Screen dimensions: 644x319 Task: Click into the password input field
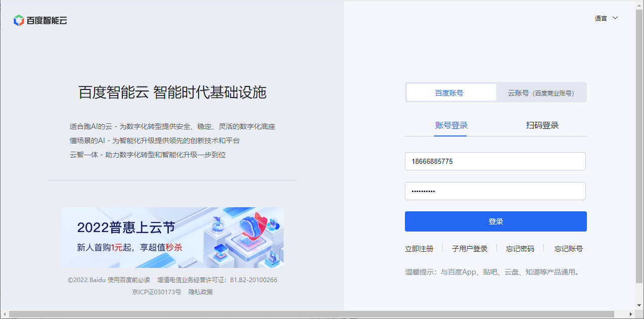(495, 191)
